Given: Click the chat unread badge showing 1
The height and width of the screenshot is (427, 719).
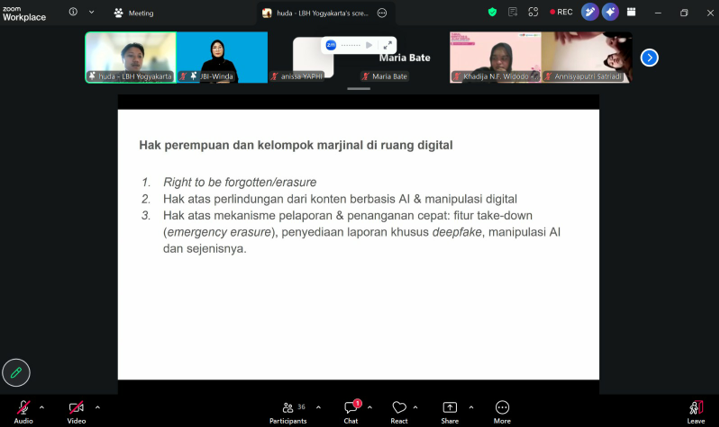Looking at the screenshot, I should tap(357, 403).
